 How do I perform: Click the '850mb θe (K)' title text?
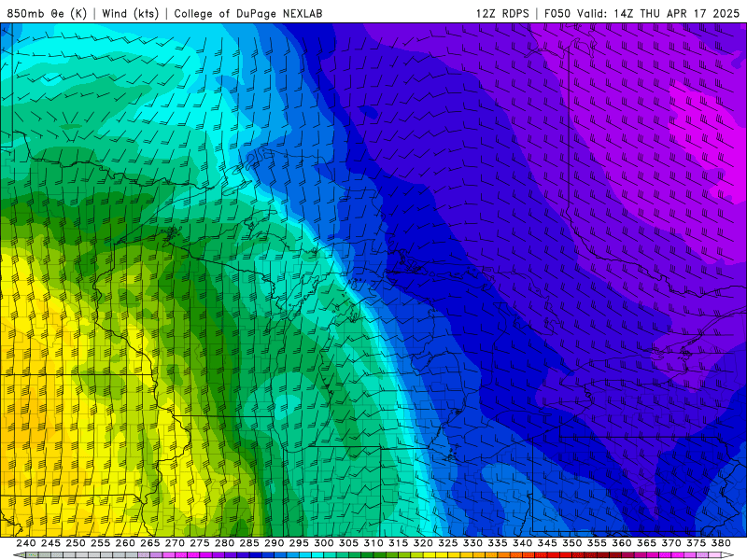47,13
